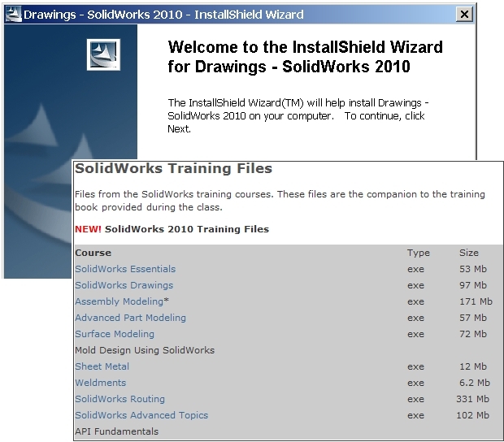504x442 pixels.
Task: Click the exe type in Weldments row
Action: click(x=415, y=383)
